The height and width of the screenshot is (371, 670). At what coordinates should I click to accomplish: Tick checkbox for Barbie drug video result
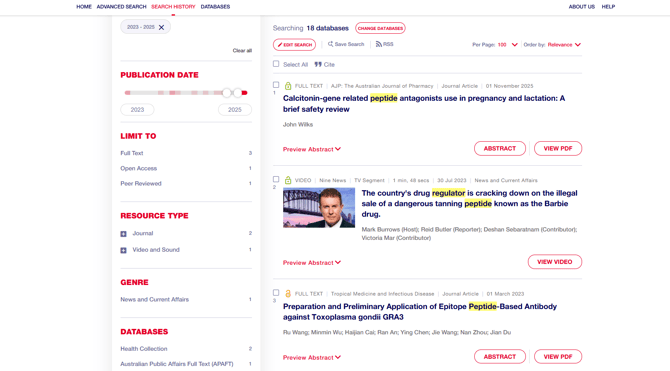click(276, 179)
